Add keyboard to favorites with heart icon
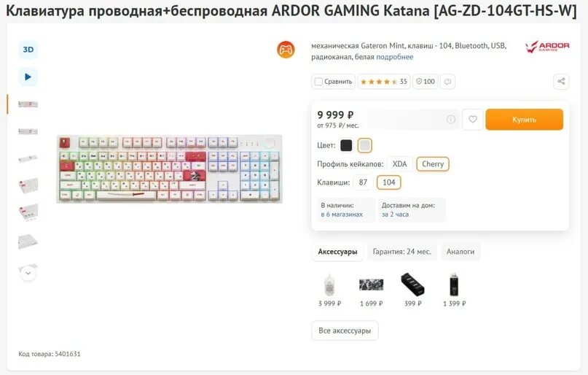This screenshot has height=375, width=588. (x=472, y=120)
